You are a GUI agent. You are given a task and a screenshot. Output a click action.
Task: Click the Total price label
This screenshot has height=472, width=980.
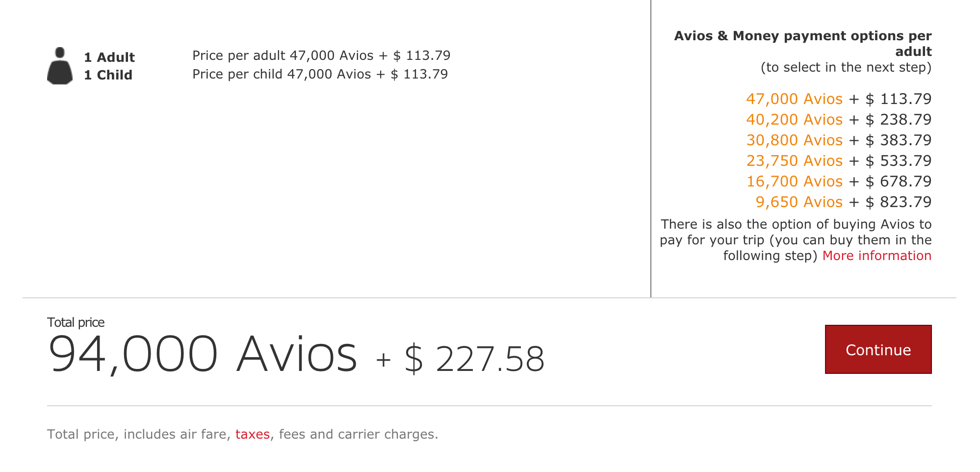(76, 322)
